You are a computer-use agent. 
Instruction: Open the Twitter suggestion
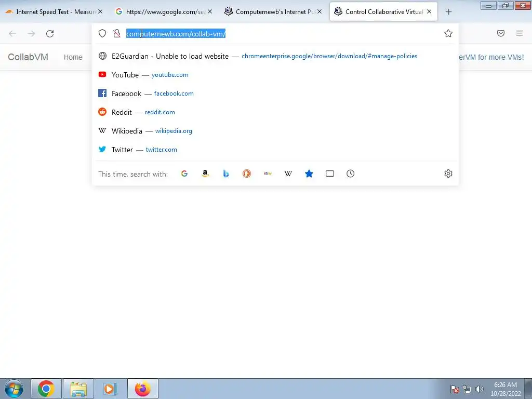[x=275, y=150]
